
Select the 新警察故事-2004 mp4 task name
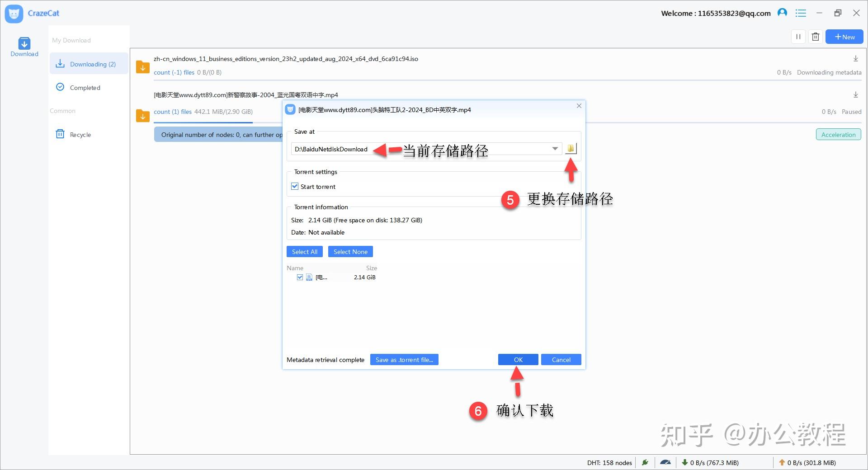pos(246,95)
